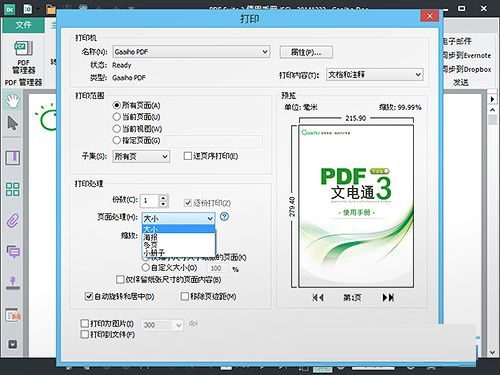The image size is (500, 375).
Task: Open 打印内容 文档和注释 dropdown
Action: [375, 75]
